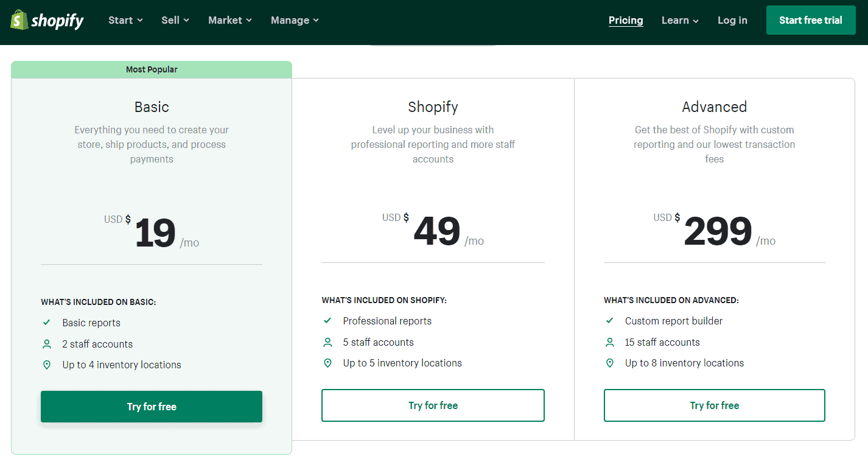Open the Pricing page link

click(x=626, y=20)
